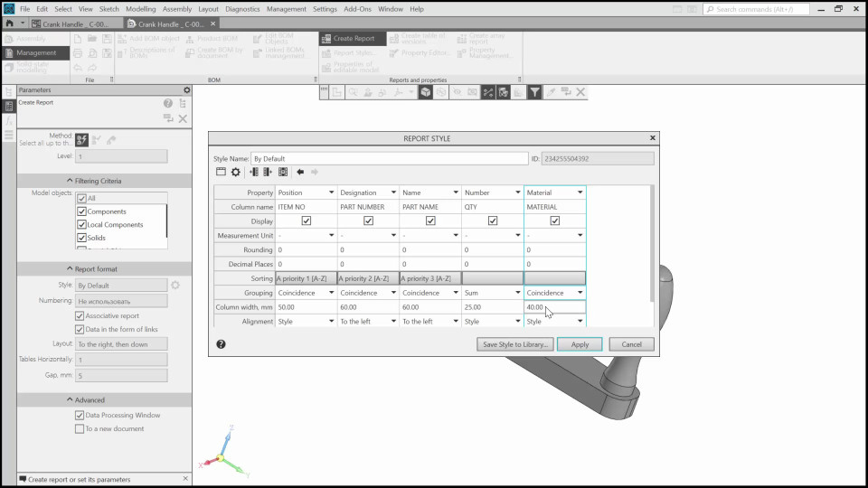Open the Diagnostics menu
This screenshot has width=868, height=488.
click(242, 9)
